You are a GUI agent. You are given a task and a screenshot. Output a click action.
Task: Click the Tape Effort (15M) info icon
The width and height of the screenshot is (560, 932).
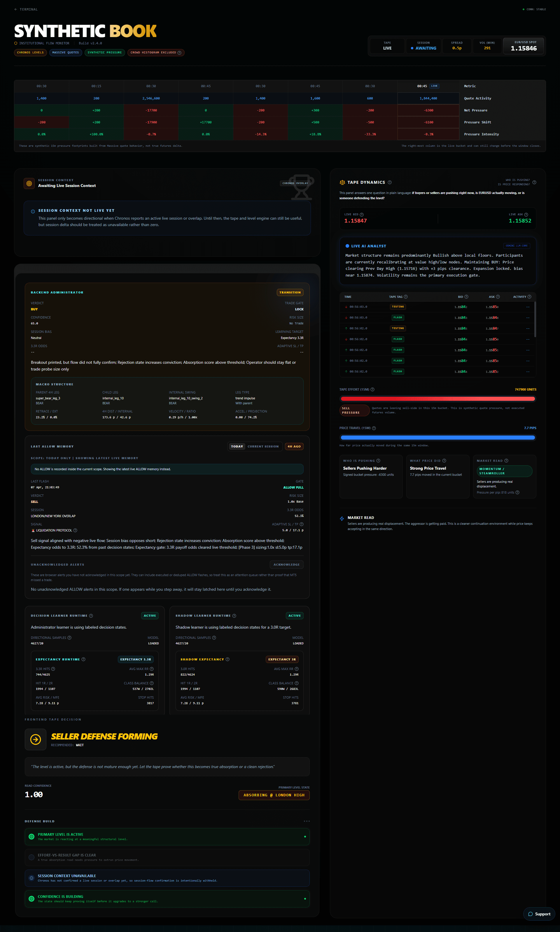pyautogui.click(x=372, y=389)
